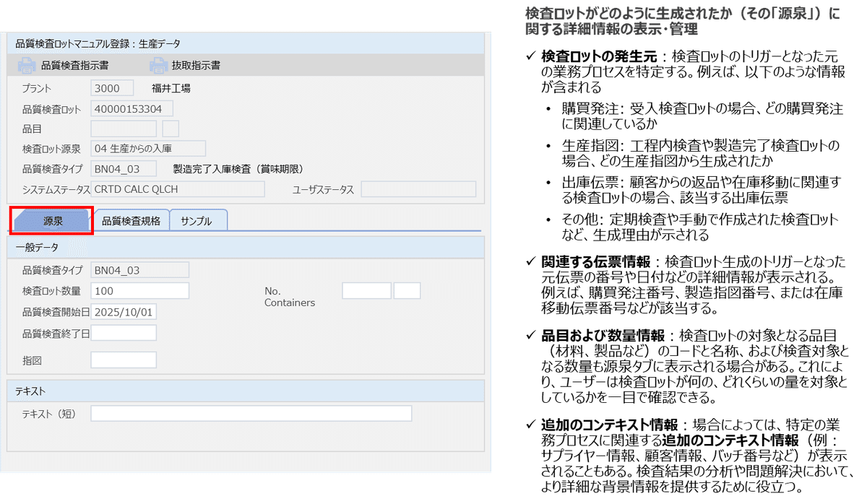The width and height of the screenshot is (867, 504).
Task: Click the システムステータス field
Action: [x=178, y=188]
